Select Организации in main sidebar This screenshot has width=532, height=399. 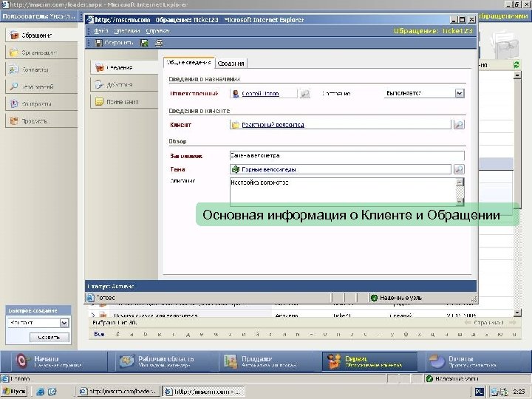tap(41, 52)
